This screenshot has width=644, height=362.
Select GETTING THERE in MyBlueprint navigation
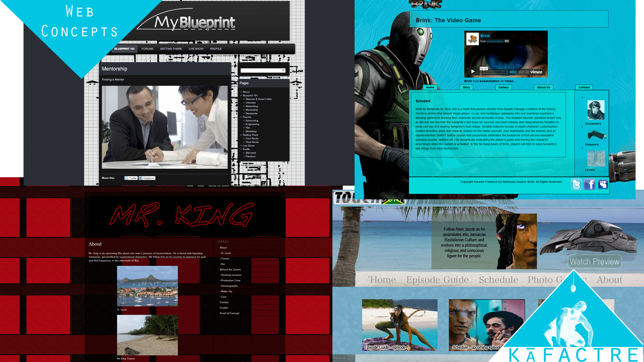171,49
